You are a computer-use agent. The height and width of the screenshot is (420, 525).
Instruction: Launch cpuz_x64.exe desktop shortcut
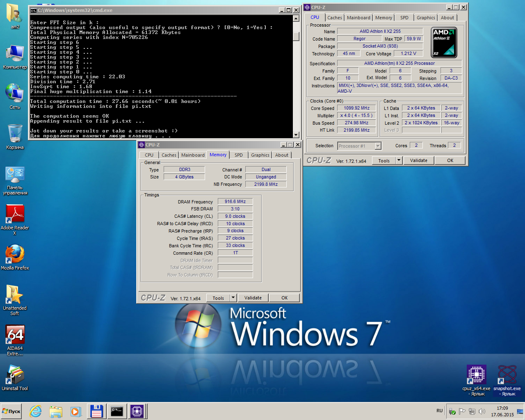point(476,380)
